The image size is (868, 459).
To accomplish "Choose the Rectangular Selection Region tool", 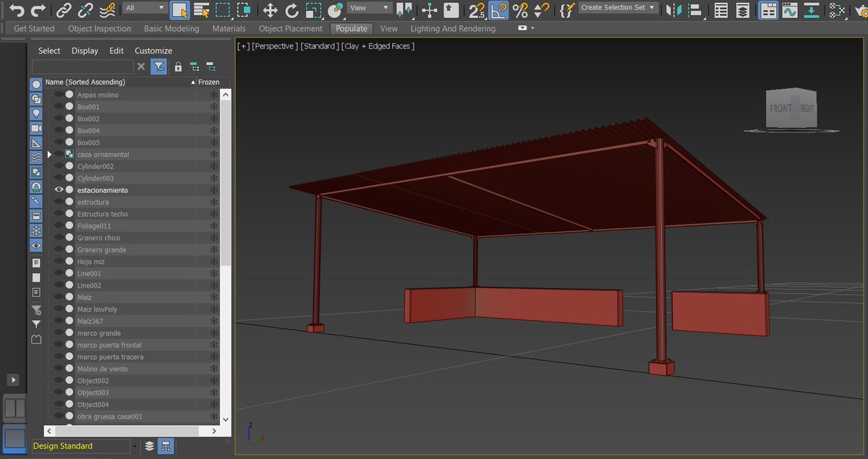I will click(x=223, y=10).
